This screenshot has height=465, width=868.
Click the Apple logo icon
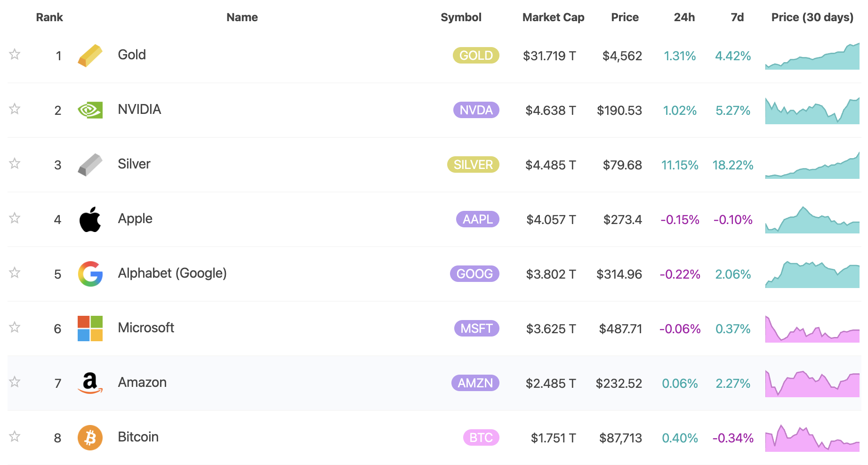coord(90,219)
